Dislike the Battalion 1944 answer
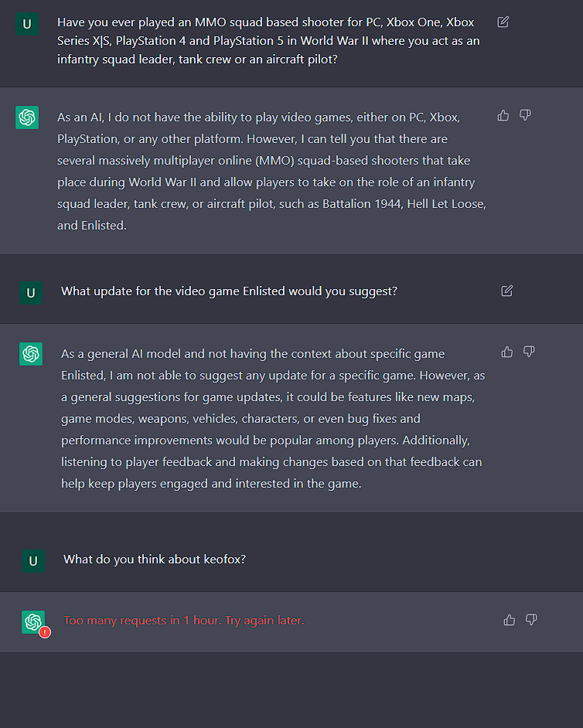Viewport: 583px width, 728px height. [x=525, y=116]
